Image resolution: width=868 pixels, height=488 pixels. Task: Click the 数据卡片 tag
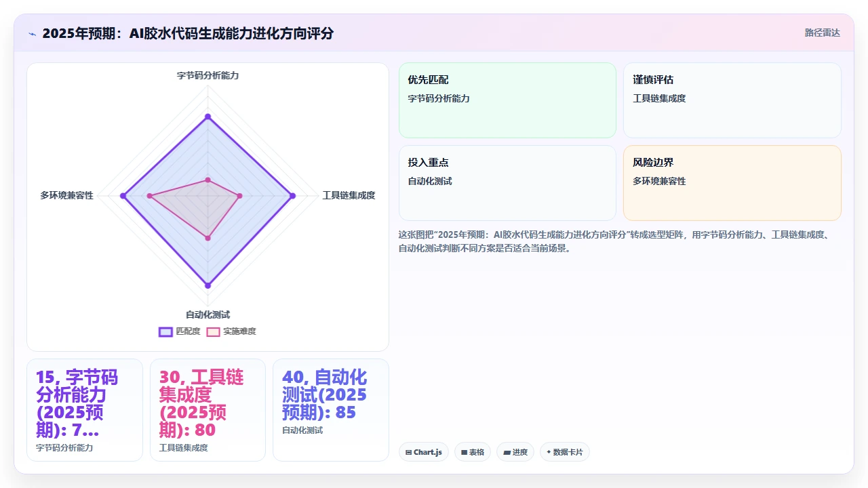coord(565,452)
